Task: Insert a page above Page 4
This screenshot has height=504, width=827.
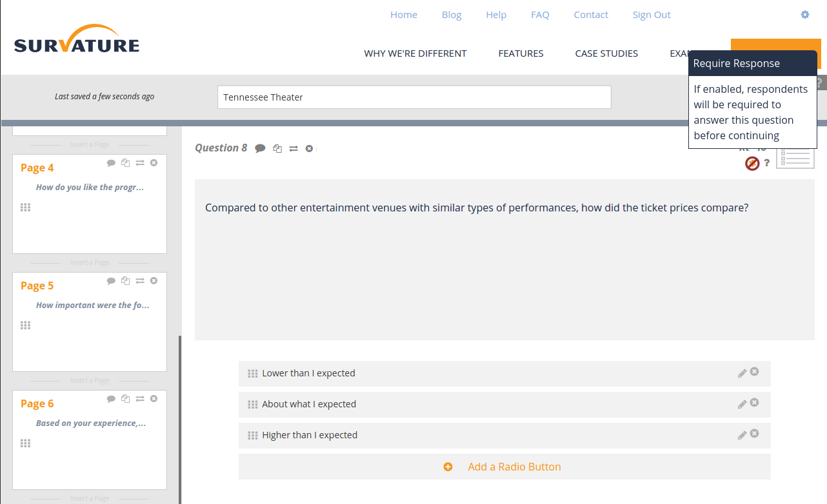Action: 90,144
